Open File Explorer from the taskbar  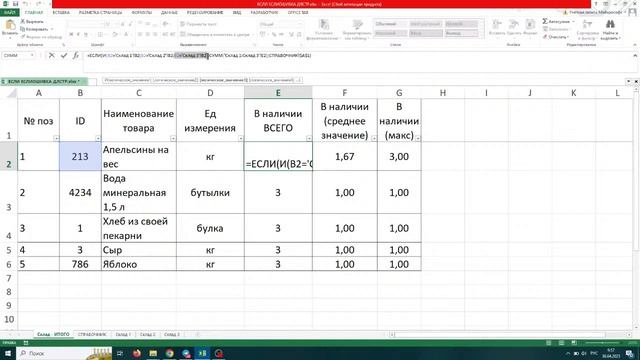(x=153, y=353)
